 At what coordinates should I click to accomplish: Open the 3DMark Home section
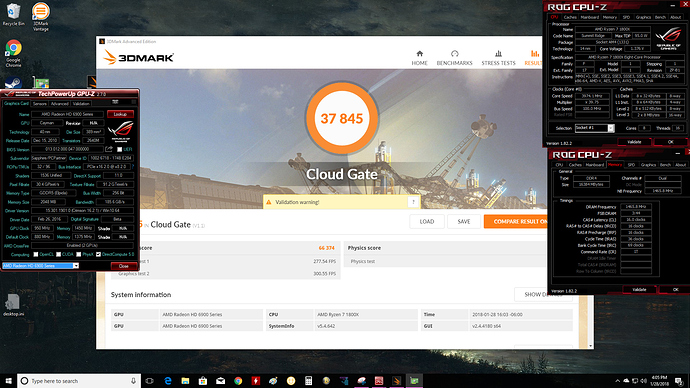(419, 58)
